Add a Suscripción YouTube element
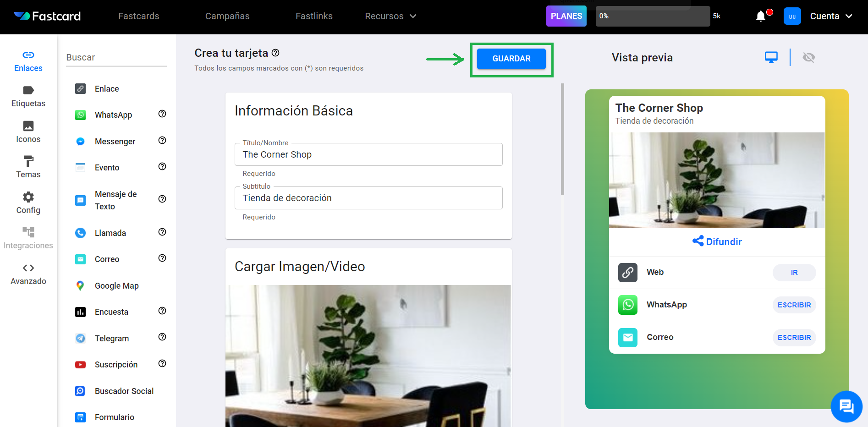 point(116,365)
